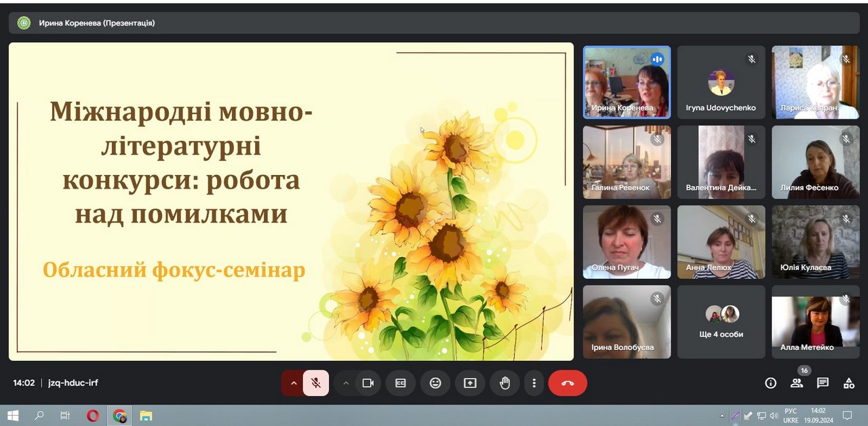Select Лилия Фесенко video tile
The image size is (868, 426).
816,162
